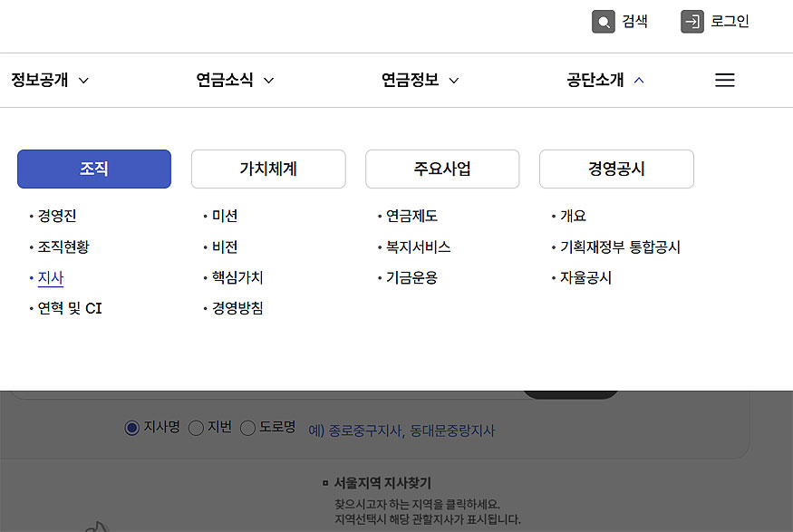Open the 주요사업 category
793x532 pixels.
coord(442,169)
